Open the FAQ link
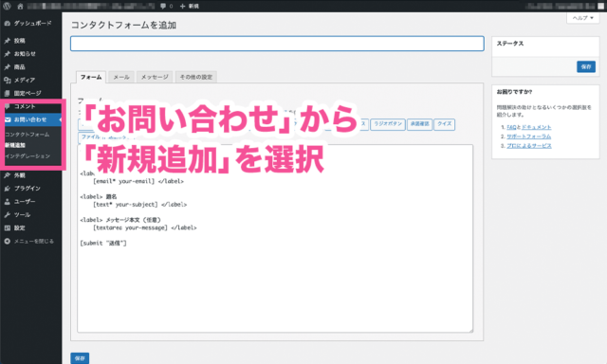The width and height of the screenshot is (607, 364). click(x=511, y=127)
